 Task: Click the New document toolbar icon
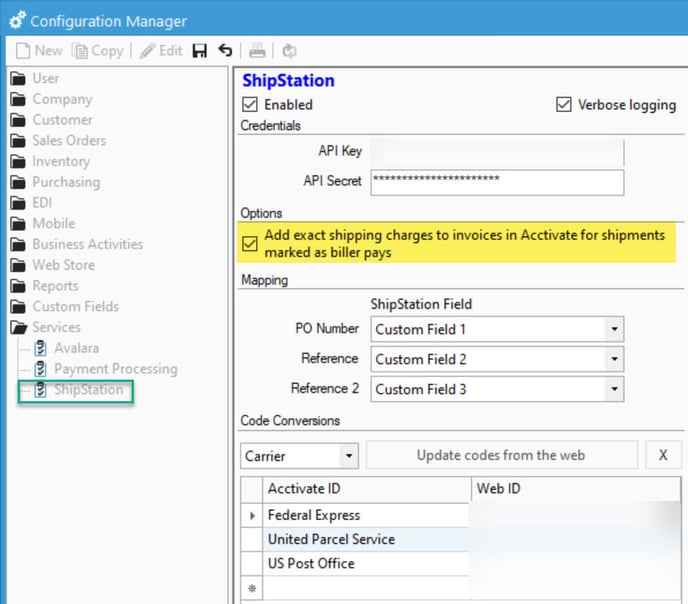[x=23, y=51]
